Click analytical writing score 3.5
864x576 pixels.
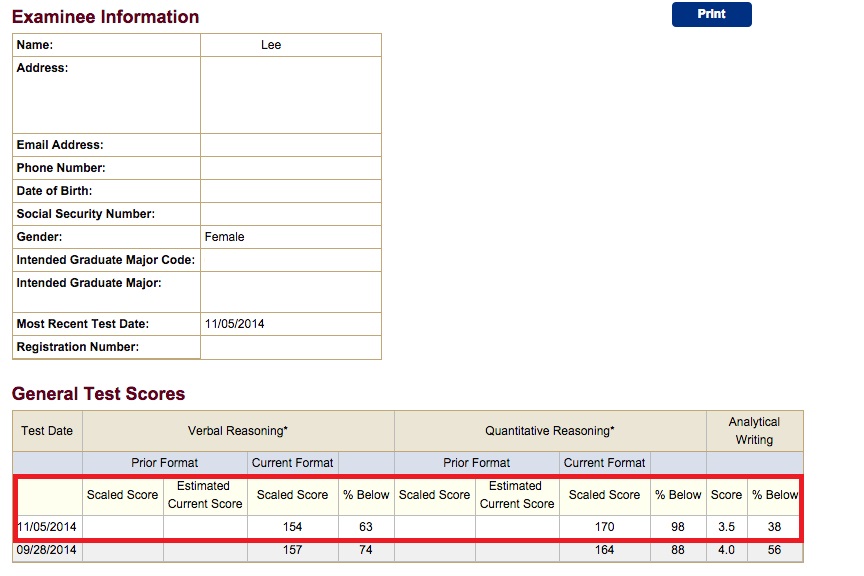click(x=726, y=526)
